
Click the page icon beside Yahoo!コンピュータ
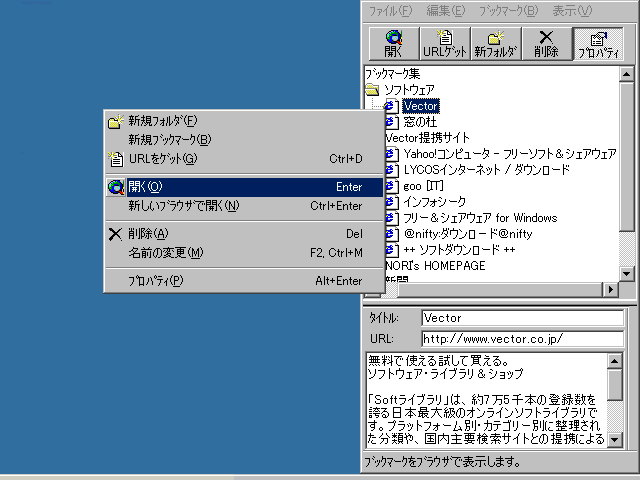point(392,154)
